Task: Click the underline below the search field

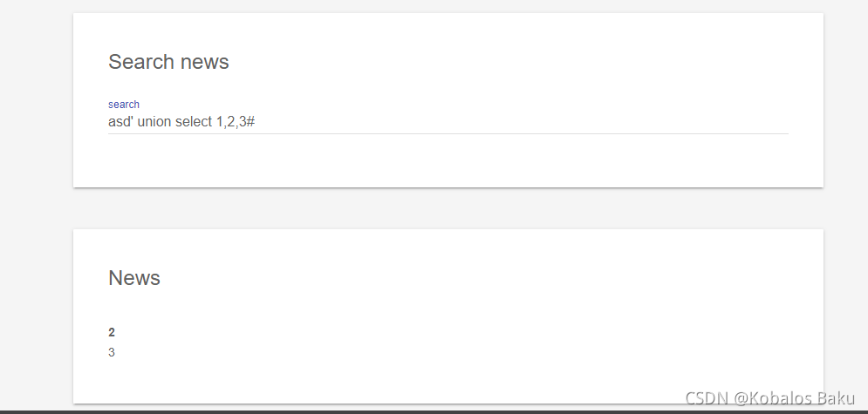Action: pyautogui.click(x=448, y=133)
